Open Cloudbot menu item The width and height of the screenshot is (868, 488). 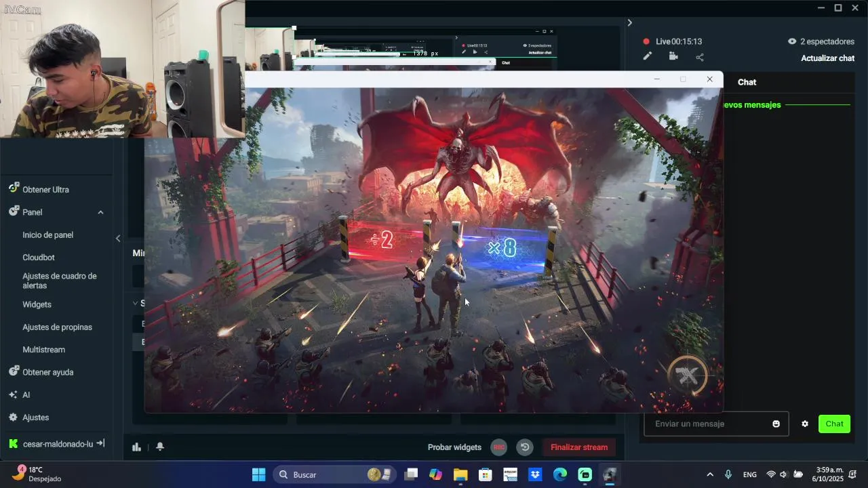39,258
